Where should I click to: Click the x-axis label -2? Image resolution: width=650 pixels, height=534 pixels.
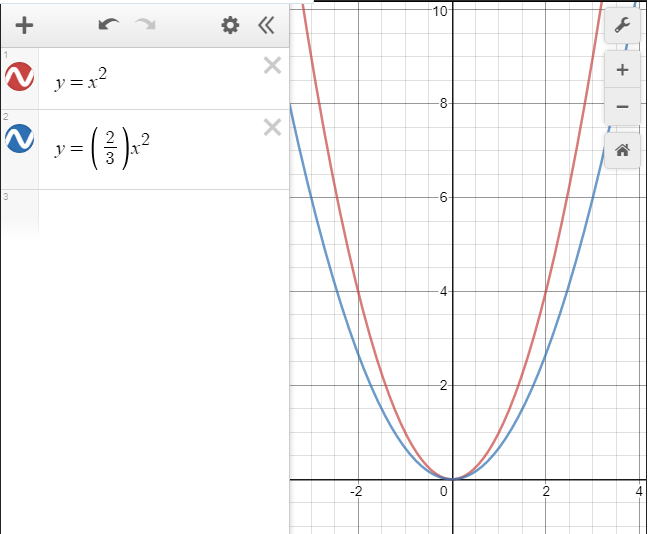(x=356, y=491)
